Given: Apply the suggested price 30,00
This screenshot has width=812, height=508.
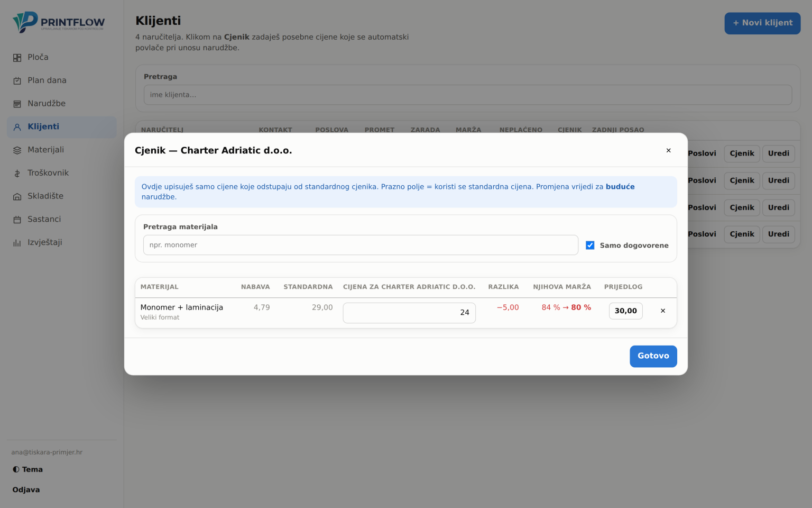Looking at the screenshot, I should click(626, 311).
